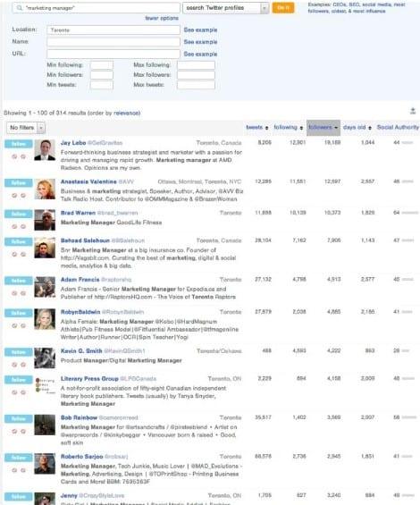This screenshot has height=505, width=420.
Task: Open 'See example' link next to Name
Action: coord(200,42)
